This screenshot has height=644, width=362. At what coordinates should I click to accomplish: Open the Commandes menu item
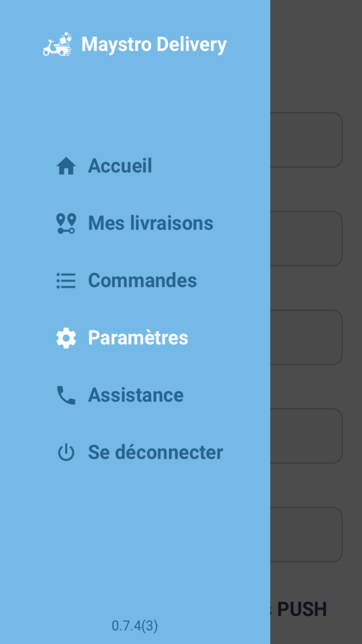pos(142,281)
